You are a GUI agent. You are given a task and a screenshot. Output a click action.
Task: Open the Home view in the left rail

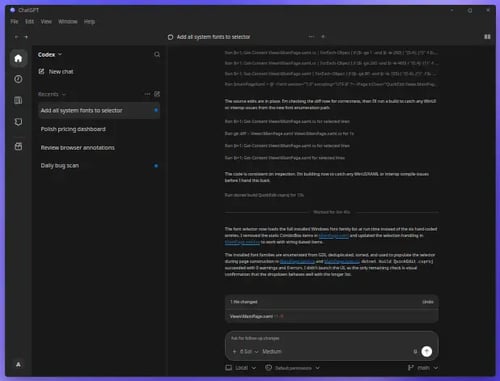click(x=18, y=58)
